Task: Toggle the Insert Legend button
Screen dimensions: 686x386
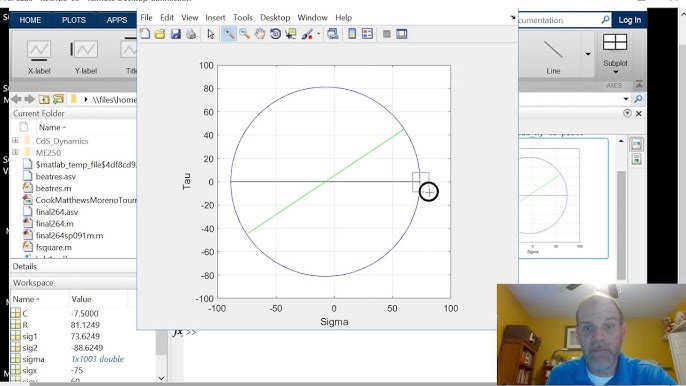Action: 368,34
